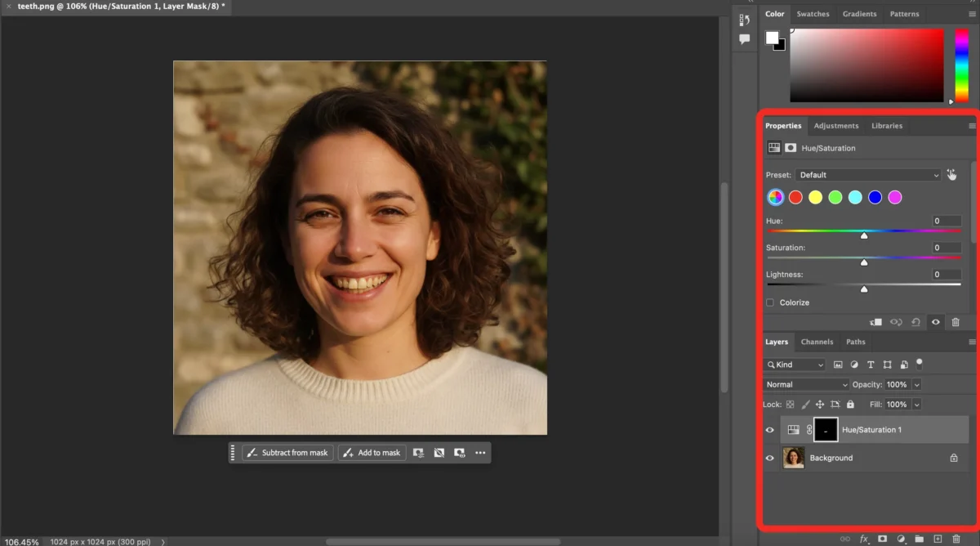Image resolution: width=980 pixels, height=546 pixels.
Task: Hide the Background layer
Action: coord(768,458)
